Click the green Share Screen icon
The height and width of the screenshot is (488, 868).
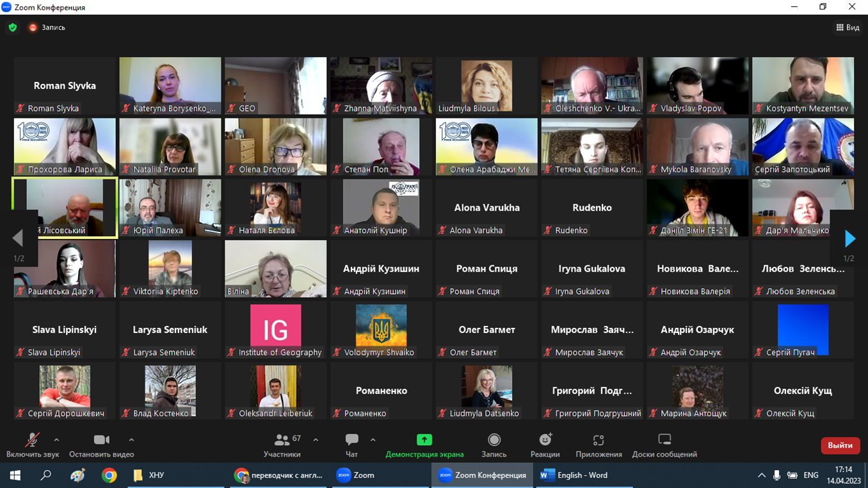(x=424, y=440)
